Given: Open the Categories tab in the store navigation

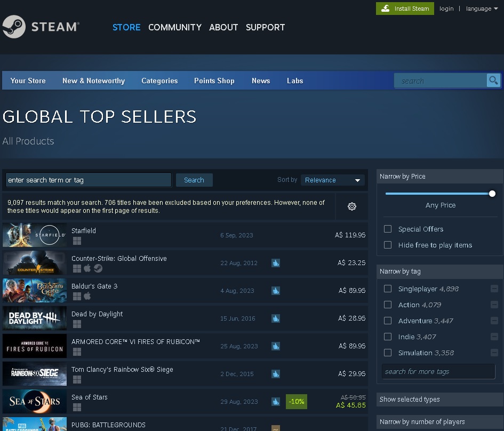Looking at the screenshot, I should (159, 81).
